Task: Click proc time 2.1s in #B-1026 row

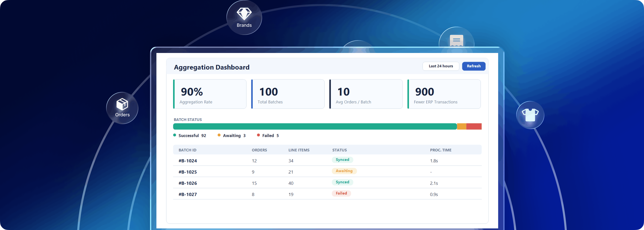Action: click(x=434, y=183)
